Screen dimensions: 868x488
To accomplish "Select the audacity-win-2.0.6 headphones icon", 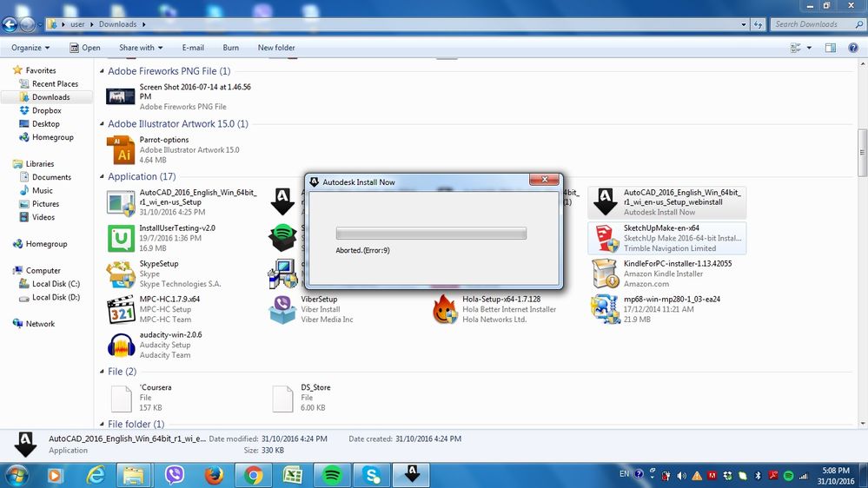I will click(x=121, y=346).
